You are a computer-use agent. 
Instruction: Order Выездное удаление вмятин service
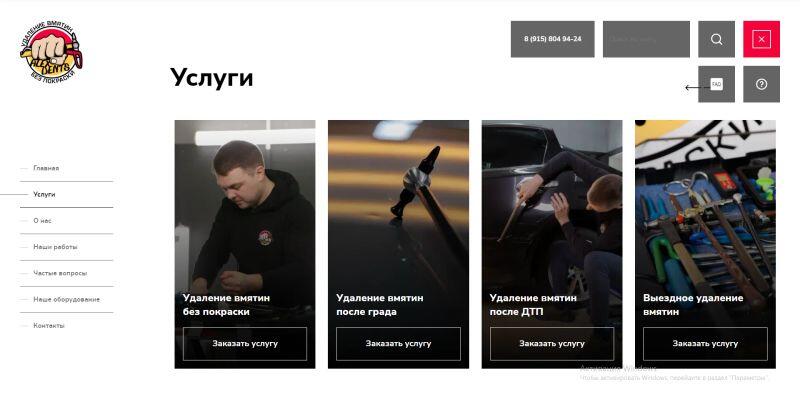tap(705, 344)
